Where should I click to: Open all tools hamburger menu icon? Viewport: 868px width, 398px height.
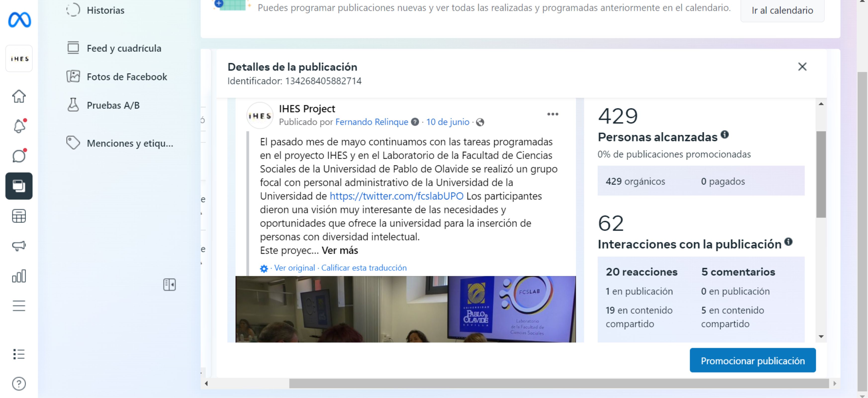pos(19,306)
